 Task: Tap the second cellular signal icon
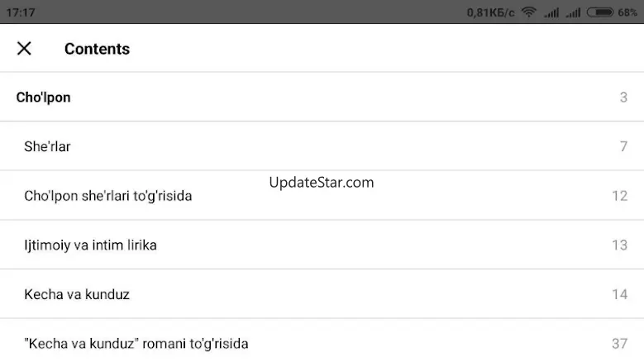(x=573, y=12)
